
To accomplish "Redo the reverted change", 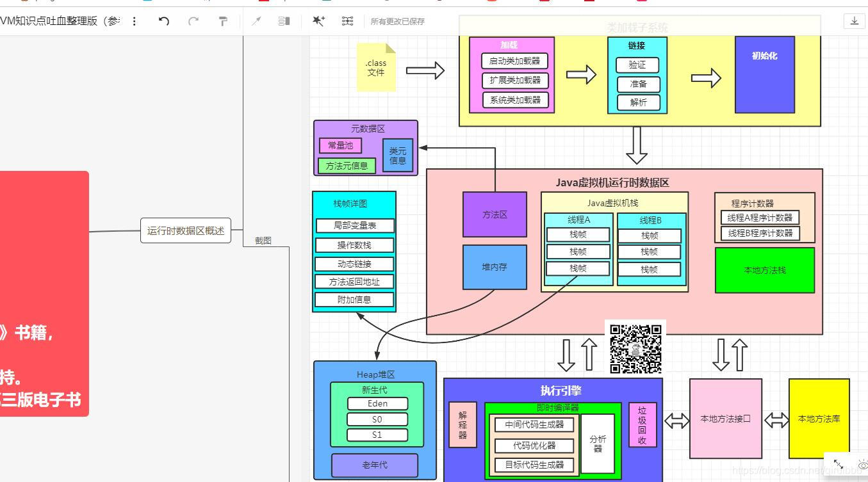I will 193,21.
